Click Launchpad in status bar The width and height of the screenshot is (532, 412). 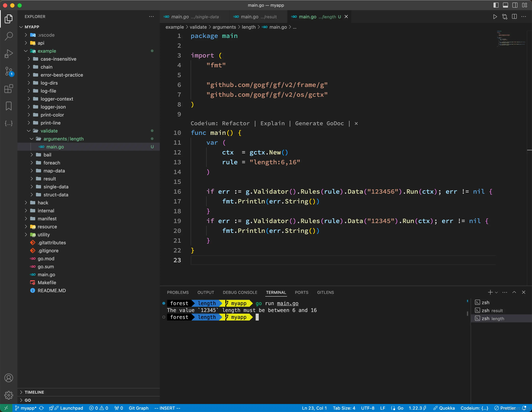coord(66,408)
